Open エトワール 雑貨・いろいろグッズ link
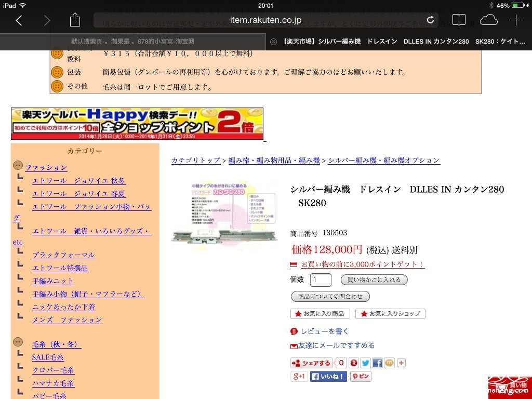 [x=91, y=231]
